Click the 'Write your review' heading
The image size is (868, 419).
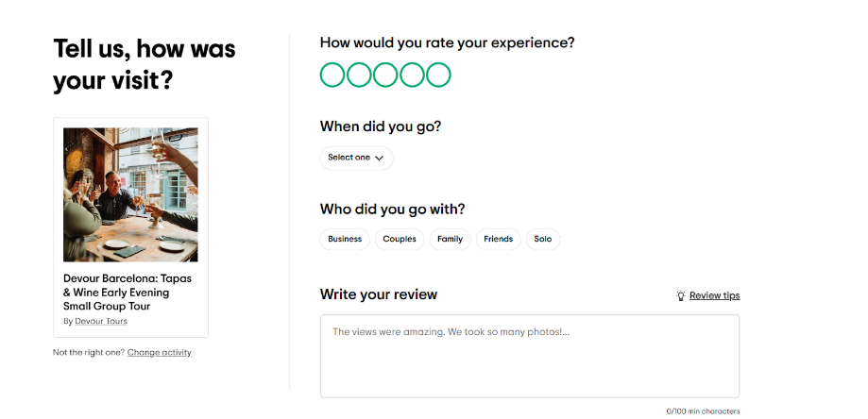click(x=379, y=294)
